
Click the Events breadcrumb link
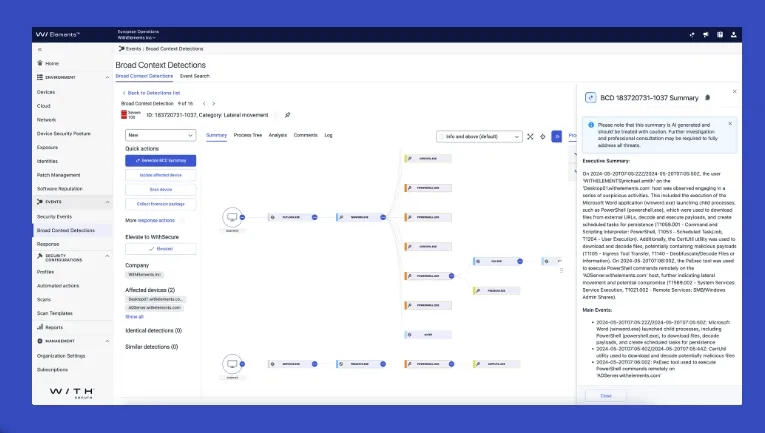click(133, 49)
